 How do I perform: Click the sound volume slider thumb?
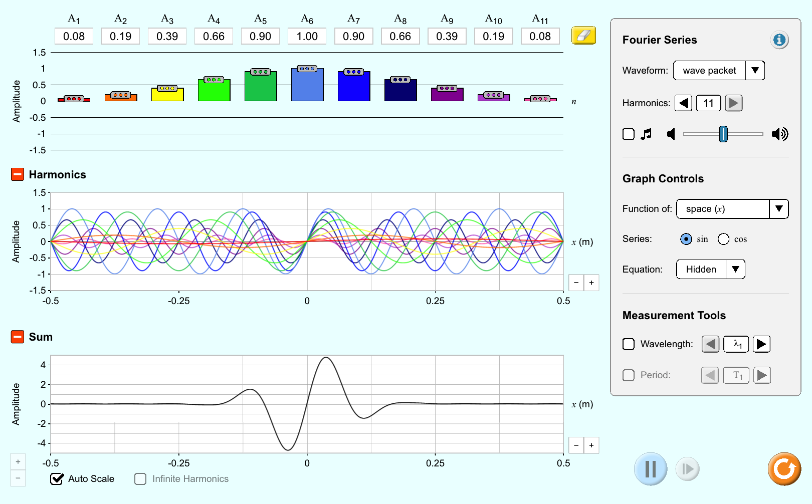coord(723,134)
